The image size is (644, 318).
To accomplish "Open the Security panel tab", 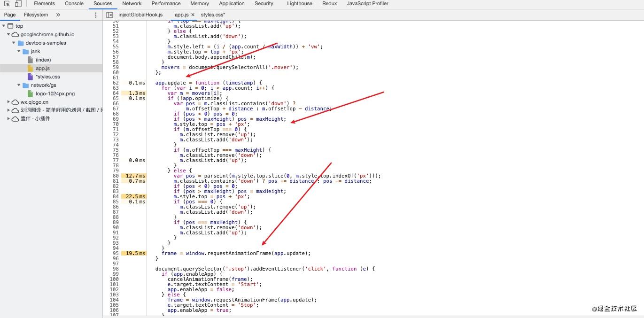I will point(264,3).
